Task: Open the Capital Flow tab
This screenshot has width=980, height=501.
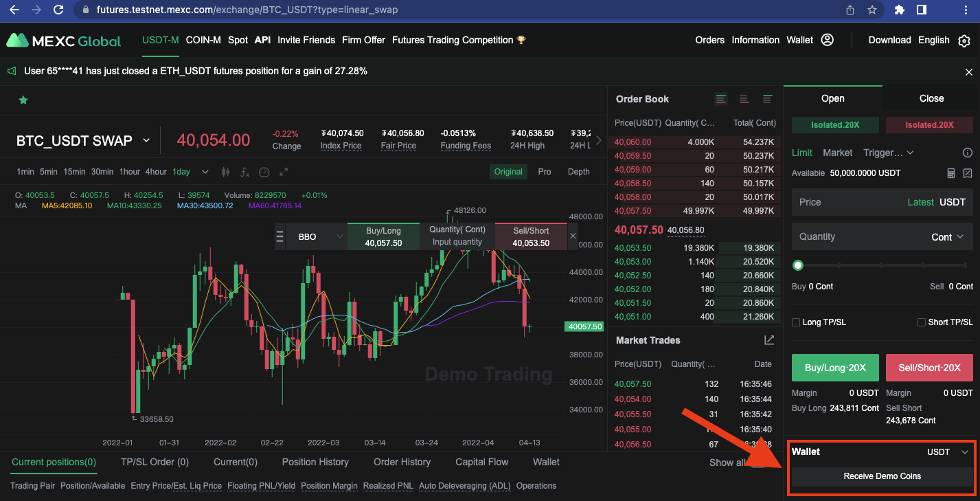Action: coord(482,462)
